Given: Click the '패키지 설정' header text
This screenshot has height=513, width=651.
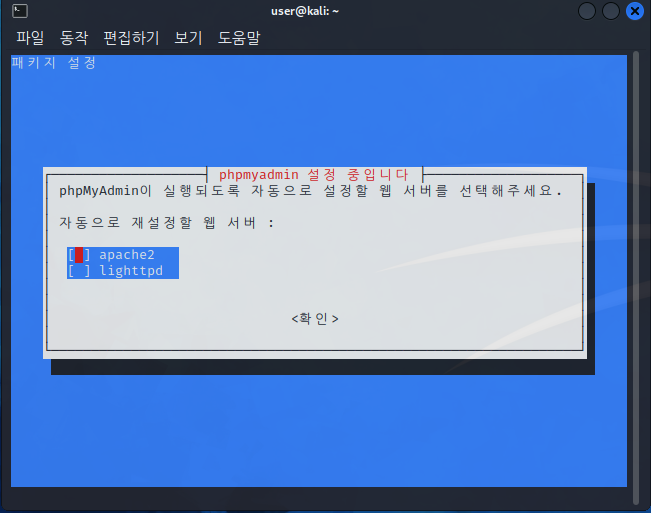Looking at the screenshot, I should point(54,63).
